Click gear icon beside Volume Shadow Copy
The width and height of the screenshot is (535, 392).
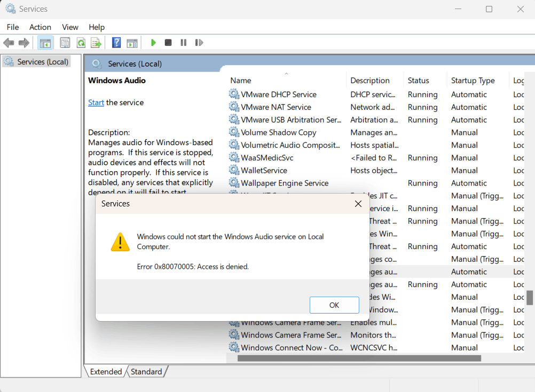(x=234, y=132)
